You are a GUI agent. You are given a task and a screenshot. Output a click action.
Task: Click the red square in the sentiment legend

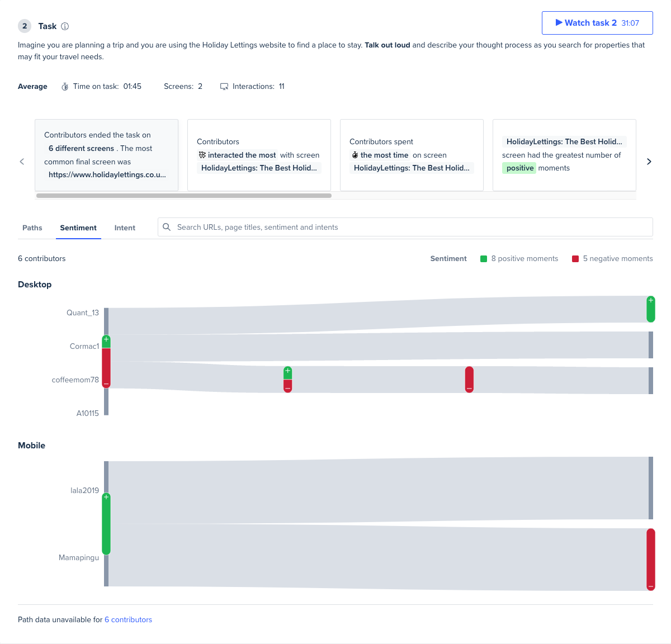[575, 258]
